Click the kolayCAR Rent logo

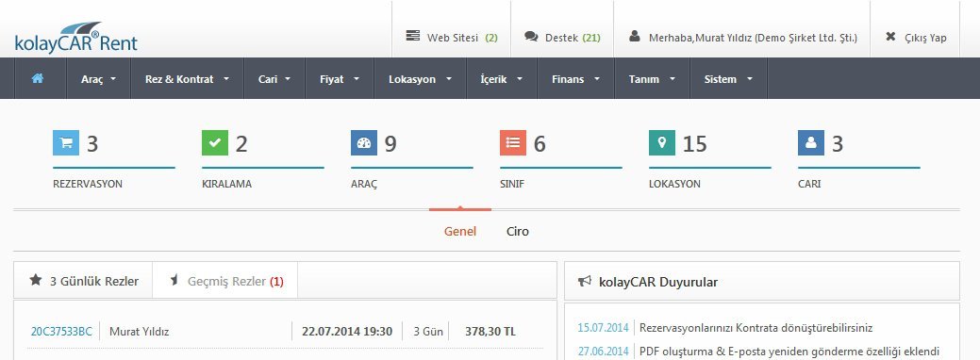click(75, 38)
